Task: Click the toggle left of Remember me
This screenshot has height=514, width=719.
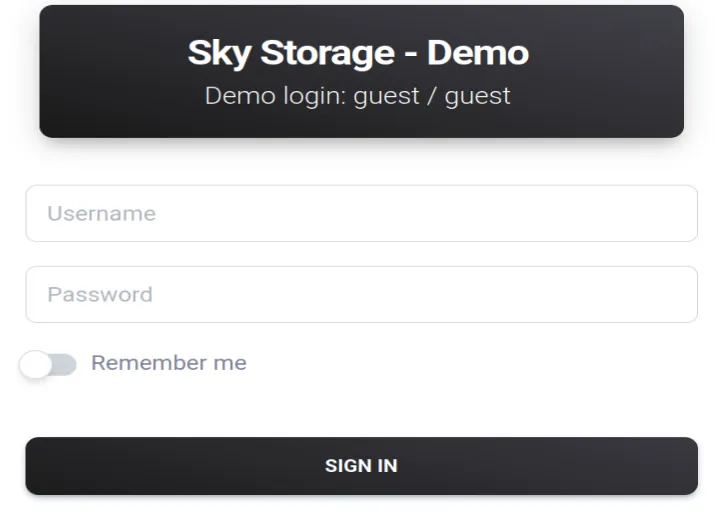Action: point(48,365)
